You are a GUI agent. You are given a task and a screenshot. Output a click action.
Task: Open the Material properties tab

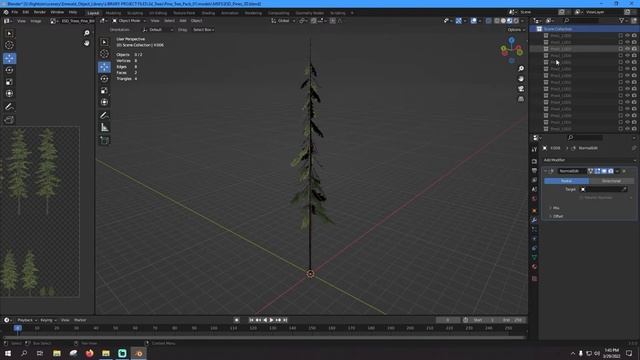[x=534, y=267]
